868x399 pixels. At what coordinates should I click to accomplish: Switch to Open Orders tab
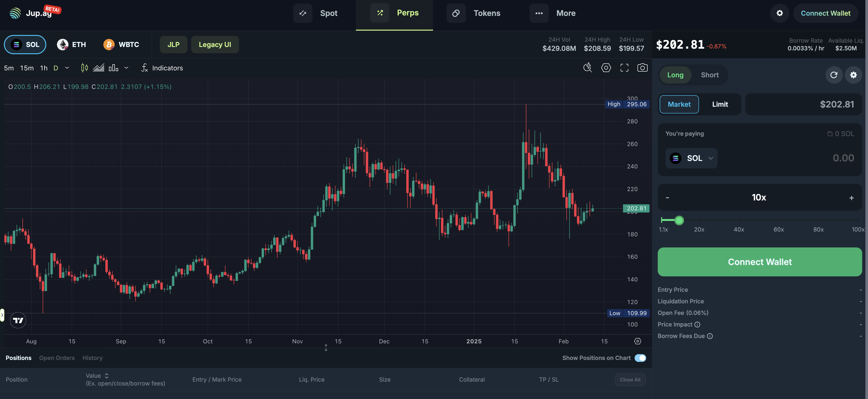pyautogui.click(x=57, y=358)
